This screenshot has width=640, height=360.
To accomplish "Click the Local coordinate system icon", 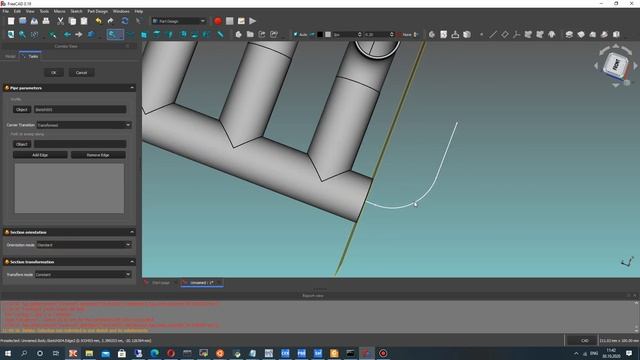I will [516, 35].
